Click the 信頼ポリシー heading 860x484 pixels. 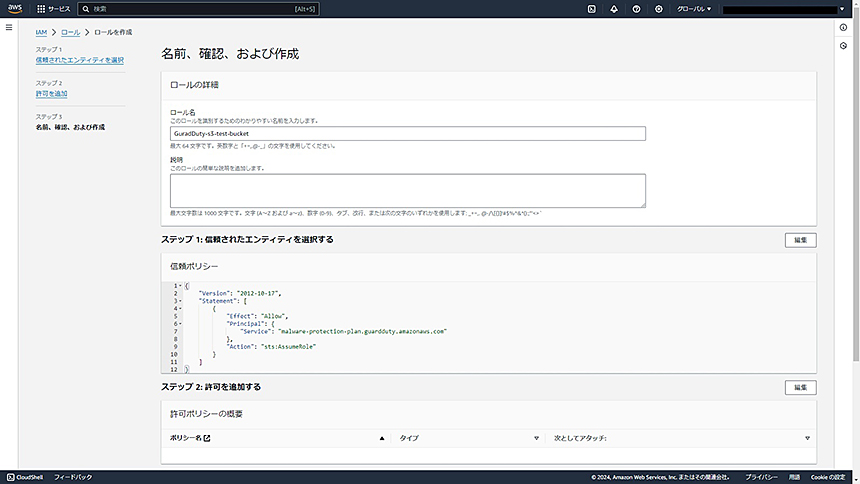click(x=194, y=266)
